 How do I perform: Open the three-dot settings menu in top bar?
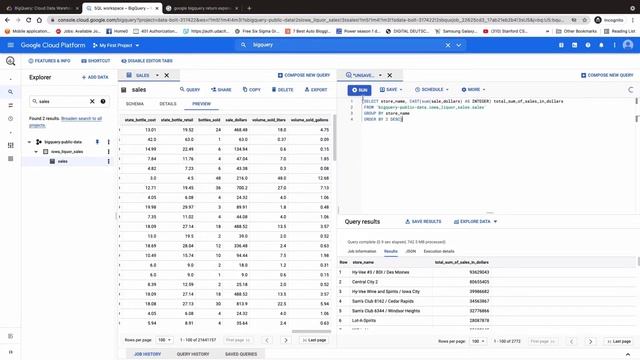point(614,45)
